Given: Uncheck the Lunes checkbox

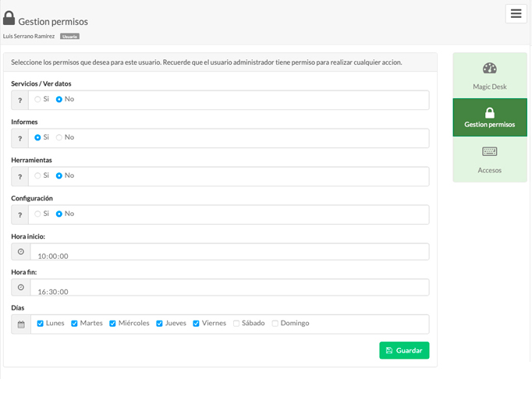Looking at the screenshot, I should coord(41,323).
